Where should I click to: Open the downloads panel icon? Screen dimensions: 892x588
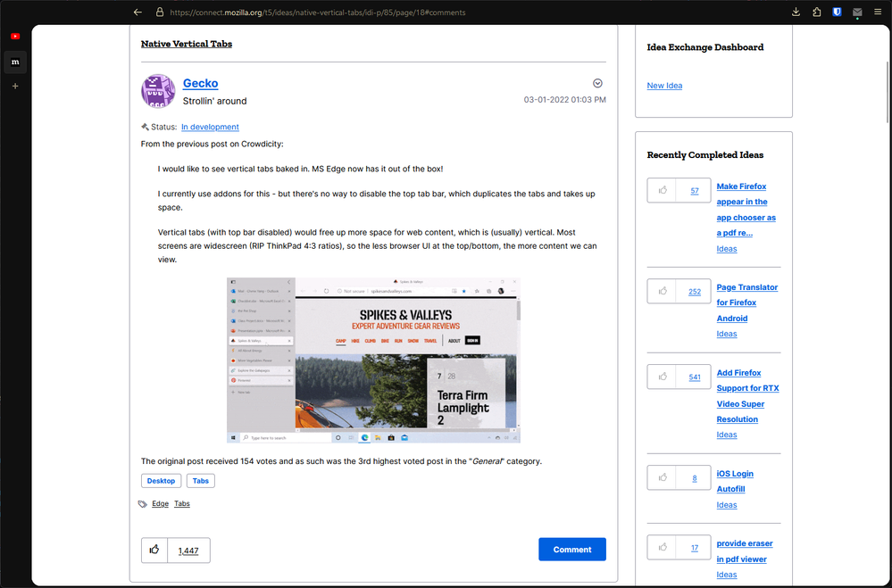[796, 12]
